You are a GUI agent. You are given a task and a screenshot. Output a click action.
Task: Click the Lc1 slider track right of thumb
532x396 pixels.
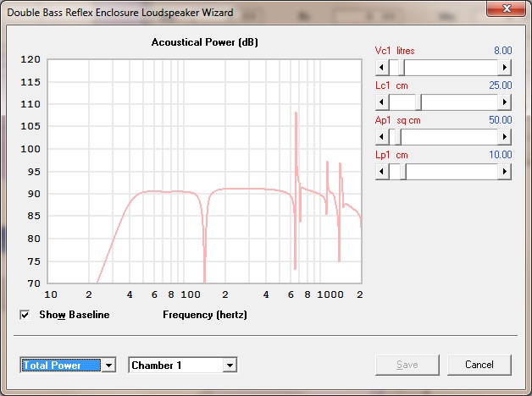[x=460, y=102]
